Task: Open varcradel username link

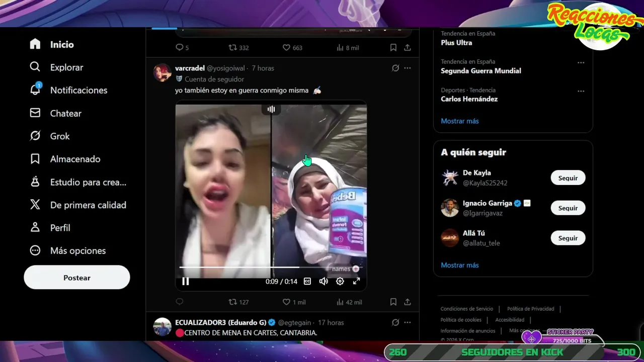Action: click(190, 68)
